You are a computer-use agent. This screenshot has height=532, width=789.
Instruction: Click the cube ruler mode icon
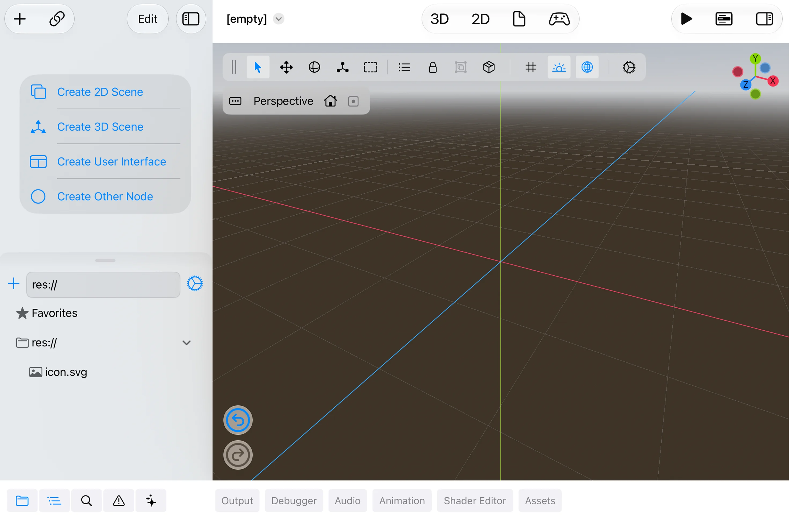pos(489,67)
